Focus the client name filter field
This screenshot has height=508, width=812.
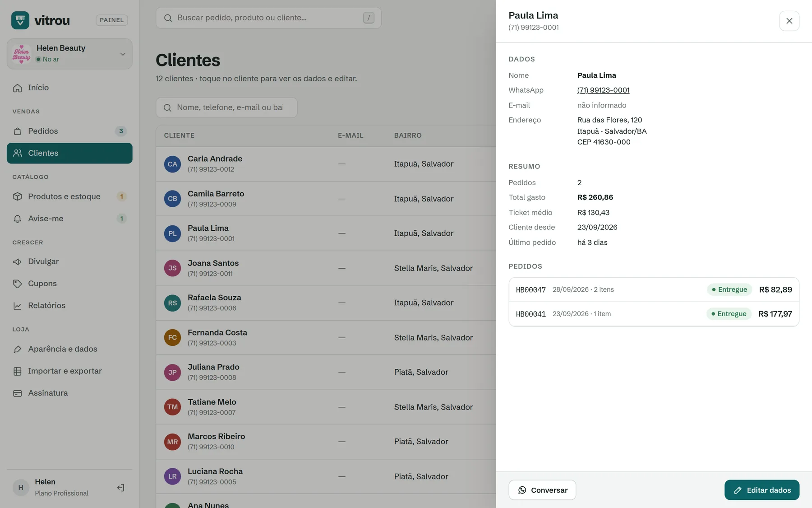tap(226, 107)
